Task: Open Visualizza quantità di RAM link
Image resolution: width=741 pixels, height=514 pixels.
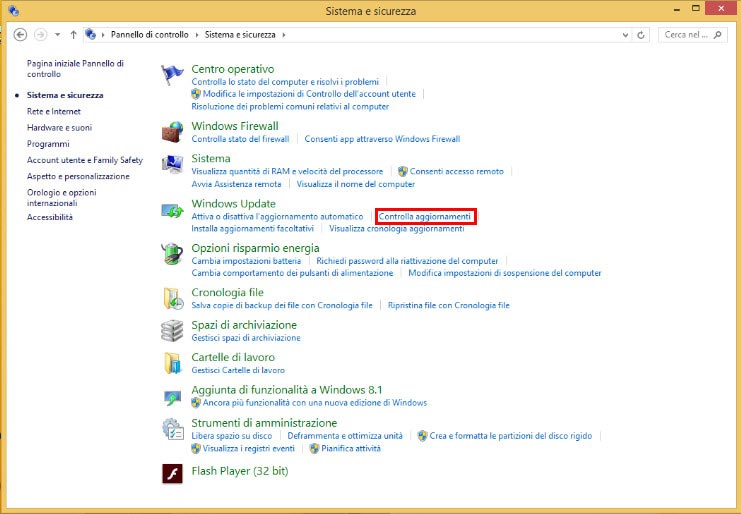Action: click(x=287, y=171)
